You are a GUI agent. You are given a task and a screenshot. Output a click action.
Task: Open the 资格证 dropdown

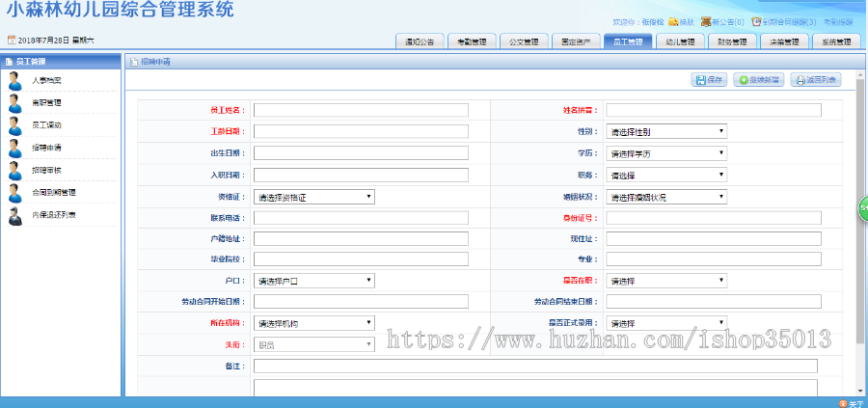313,197
